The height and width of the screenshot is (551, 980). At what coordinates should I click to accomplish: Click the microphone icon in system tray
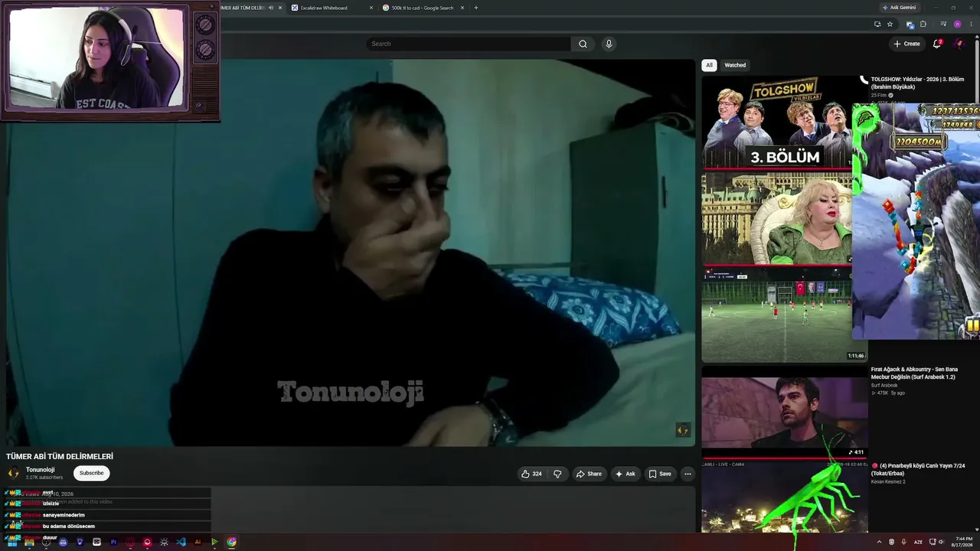tap(904, 542)
